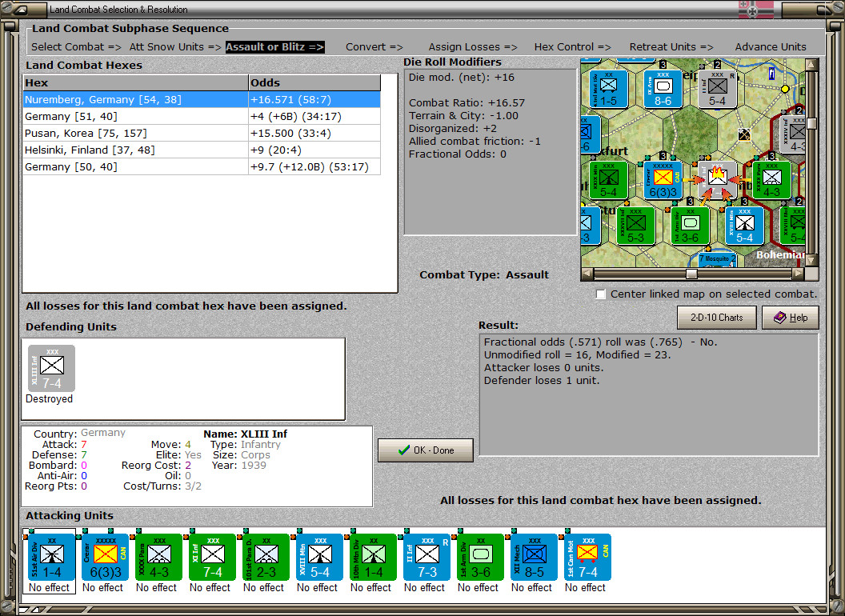Screen dimensions: 845x616
Task: Click the Convert subphase label
Action: coord(374,47)
